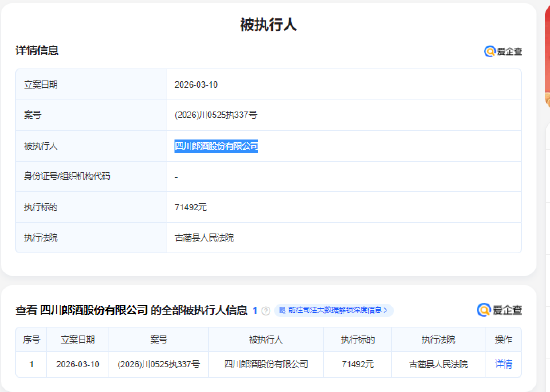Click 四川郎酒股份有限公司 in the list row

point(266,364)
